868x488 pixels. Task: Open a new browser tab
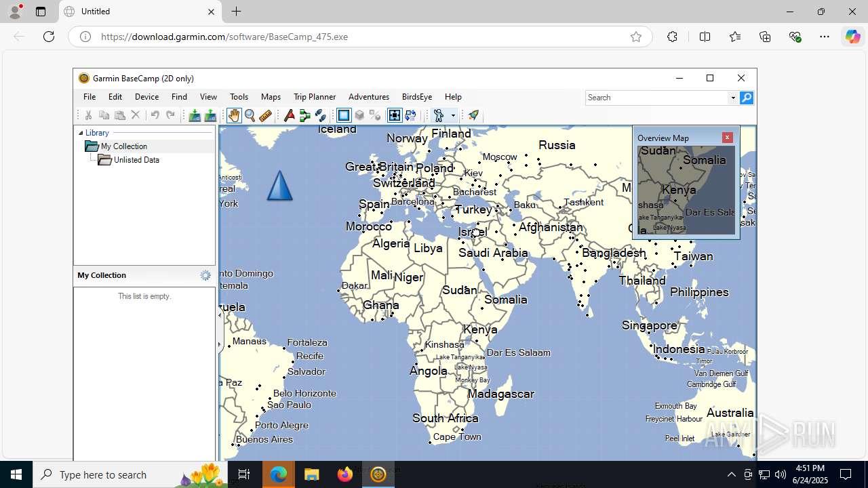pos(236,12)
